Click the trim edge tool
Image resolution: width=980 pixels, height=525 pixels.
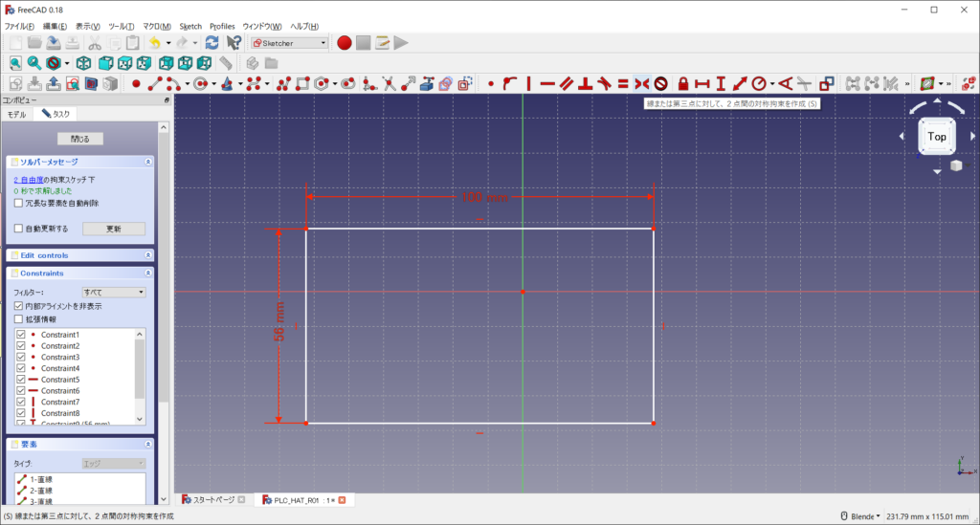point(390,83)
